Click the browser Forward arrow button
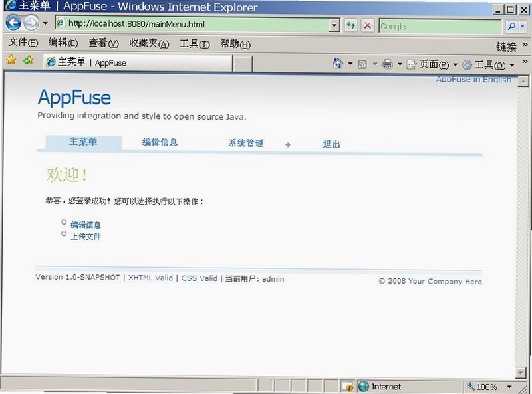The image size is (532, 394). 31,23
